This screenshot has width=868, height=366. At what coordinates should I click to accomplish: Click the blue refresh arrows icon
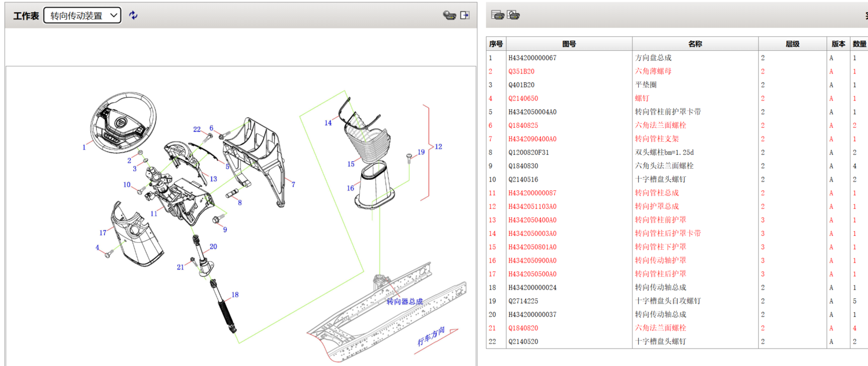point(133,16)
